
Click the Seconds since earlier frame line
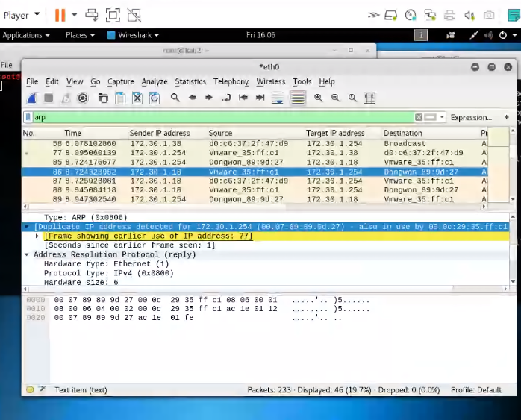point(130,245)
